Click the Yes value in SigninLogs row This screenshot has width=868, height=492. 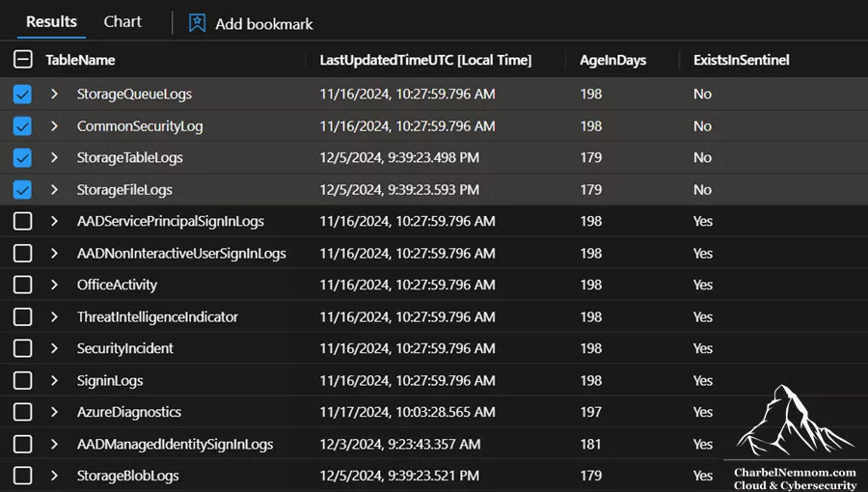tap(702, 381)
